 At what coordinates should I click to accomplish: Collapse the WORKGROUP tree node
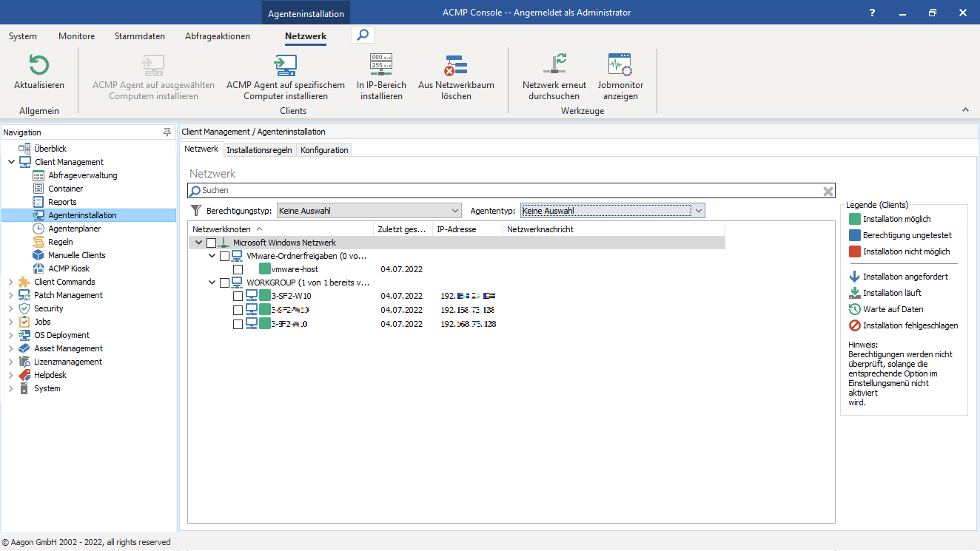212,282
